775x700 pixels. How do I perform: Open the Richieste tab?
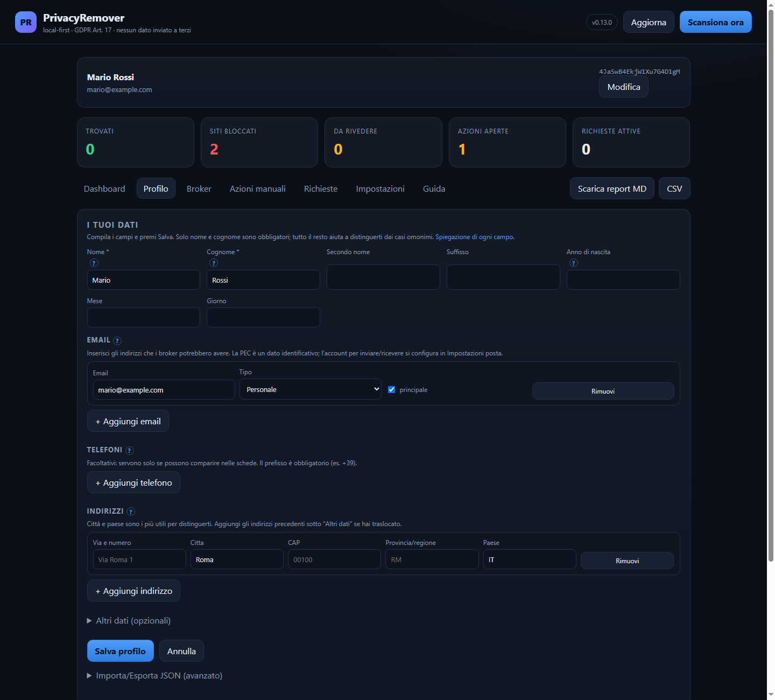(321, 188)
